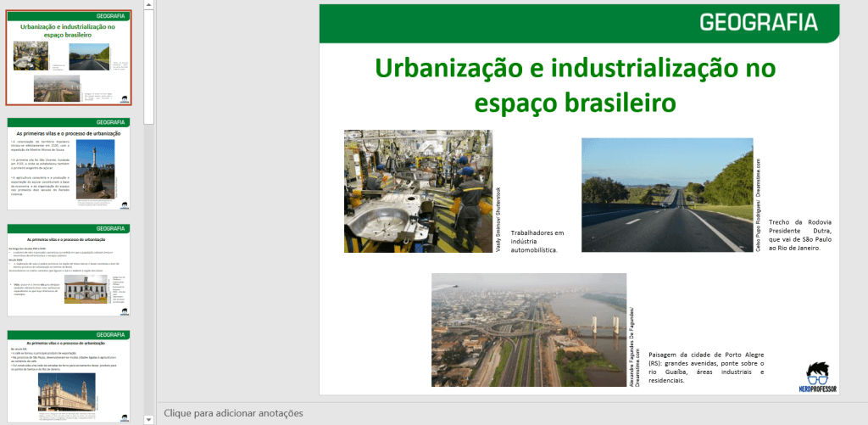
Task: Click the 'Paisagem da cidade de Porto Alegre' caption
Action: click(705, 367)
